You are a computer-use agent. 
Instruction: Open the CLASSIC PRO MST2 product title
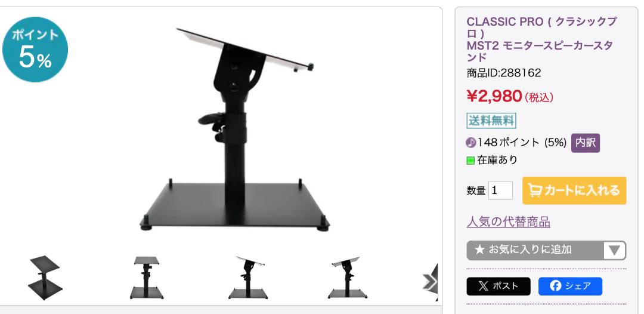[x=541, y=39]
